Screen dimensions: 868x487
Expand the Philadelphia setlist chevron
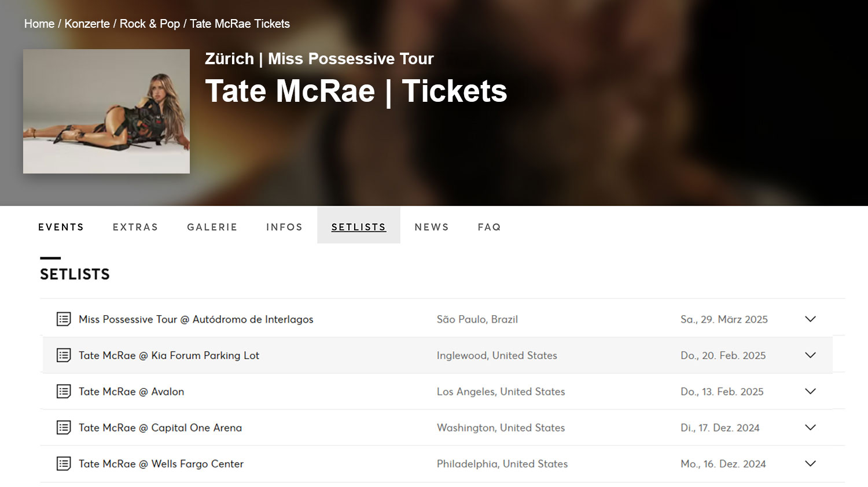810,463
